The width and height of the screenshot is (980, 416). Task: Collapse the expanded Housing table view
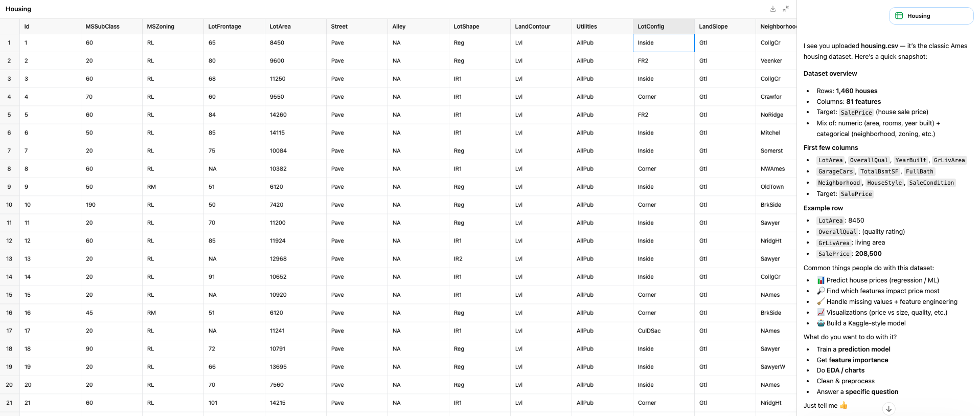click(786, 9)
